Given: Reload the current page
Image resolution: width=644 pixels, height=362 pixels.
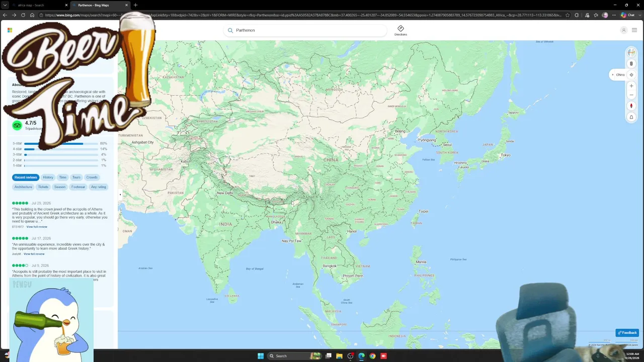Looking at the screenshot, I should click(x=23, y=15).
